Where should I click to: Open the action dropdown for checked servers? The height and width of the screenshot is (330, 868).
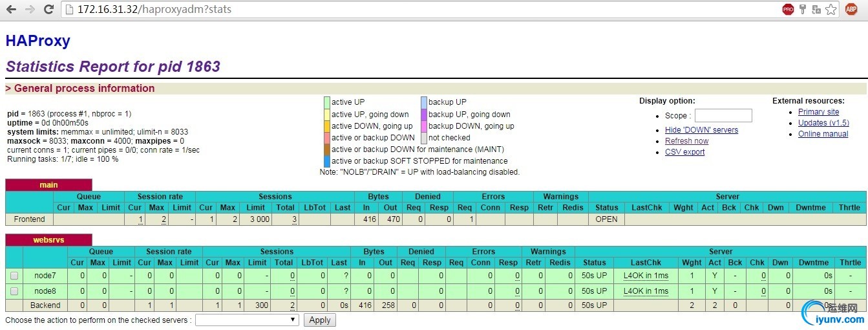(247, 320)
